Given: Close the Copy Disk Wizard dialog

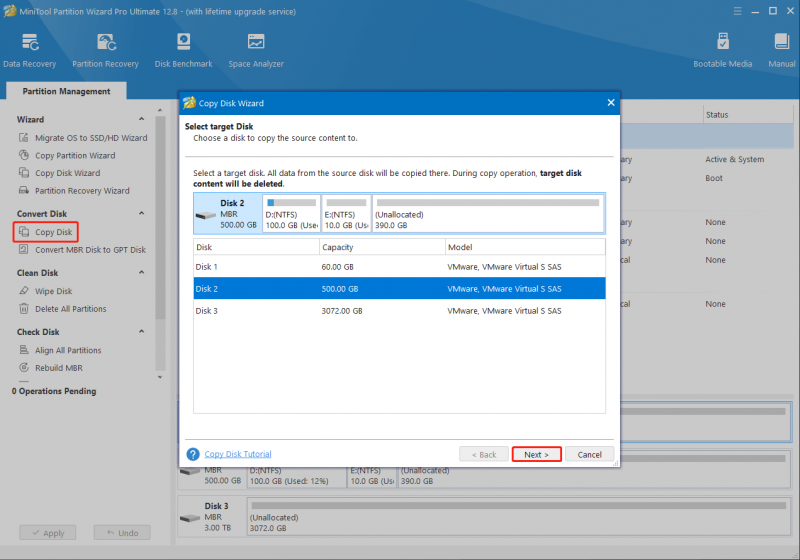Looking at the screenshot, I should tap(611, 103).
